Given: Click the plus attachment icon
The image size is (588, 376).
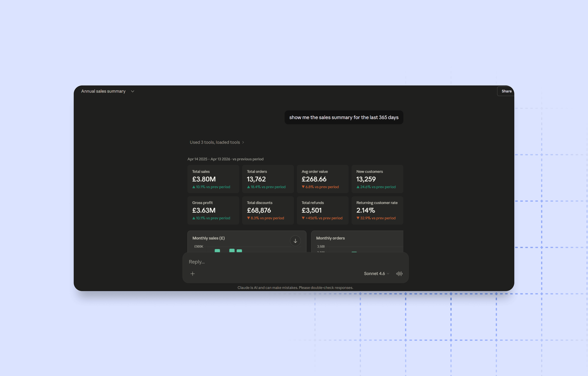Looking at the screenshot, I should click(x=192, y=274).
